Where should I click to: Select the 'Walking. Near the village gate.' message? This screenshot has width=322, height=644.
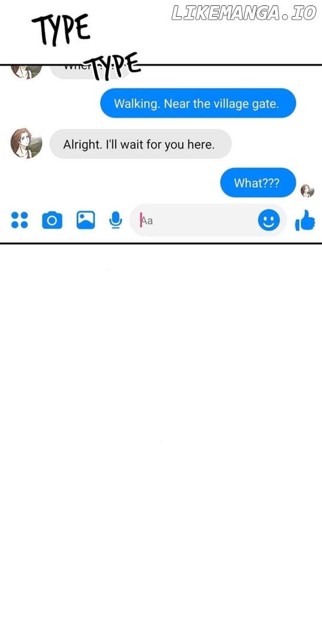(198, 103)
